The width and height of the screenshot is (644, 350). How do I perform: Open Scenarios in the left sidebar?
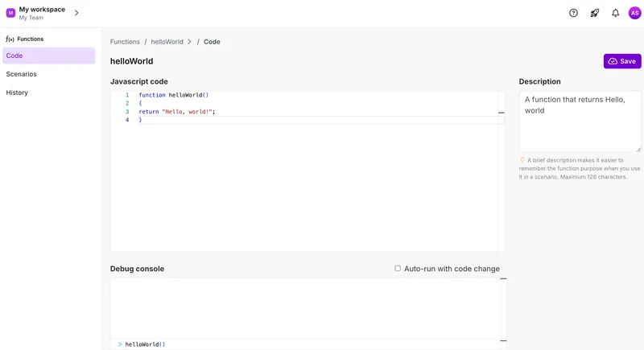(x=22, y=74)
